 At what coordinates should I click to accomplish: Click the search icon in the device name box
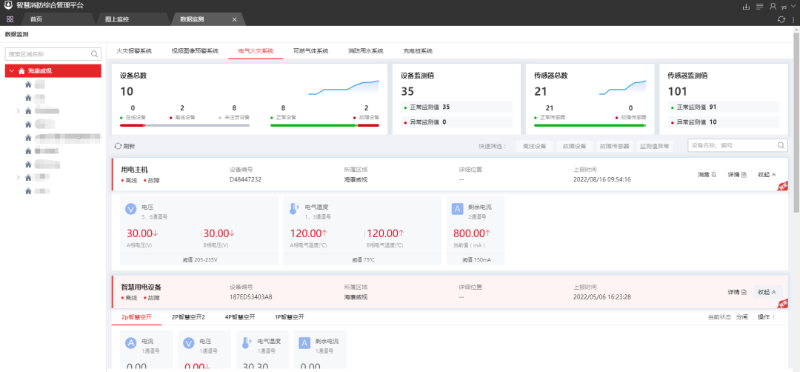(x=781, y=145)
